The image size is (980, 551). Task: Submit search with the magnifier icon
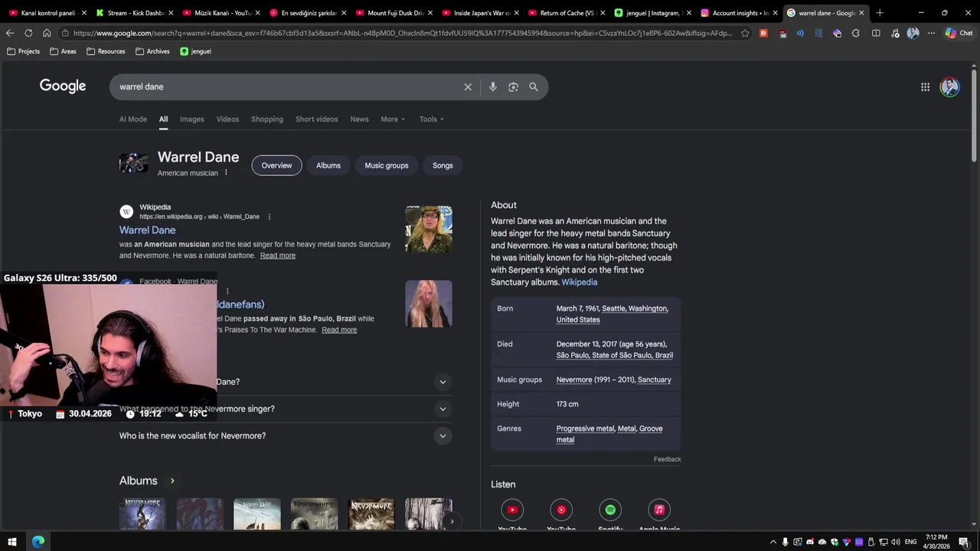pyautogui.click(x=534, y=87)
